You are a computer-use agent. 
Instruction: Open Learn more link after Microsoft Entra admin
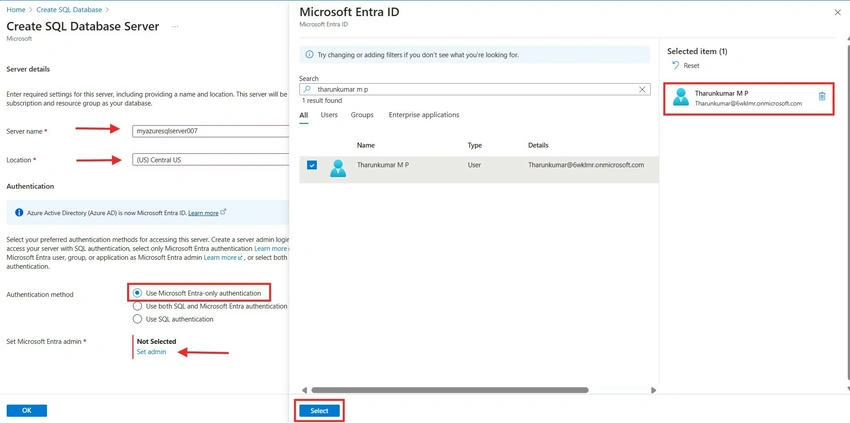point(220,258)
